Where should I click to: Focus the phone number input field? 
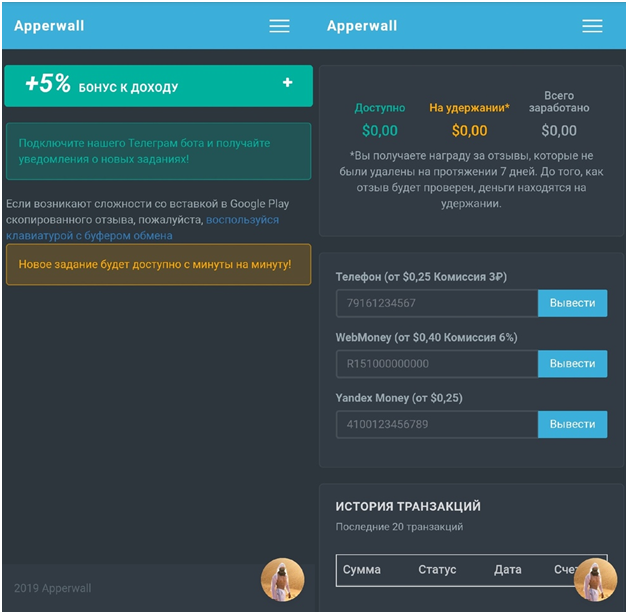coord(437,303)
